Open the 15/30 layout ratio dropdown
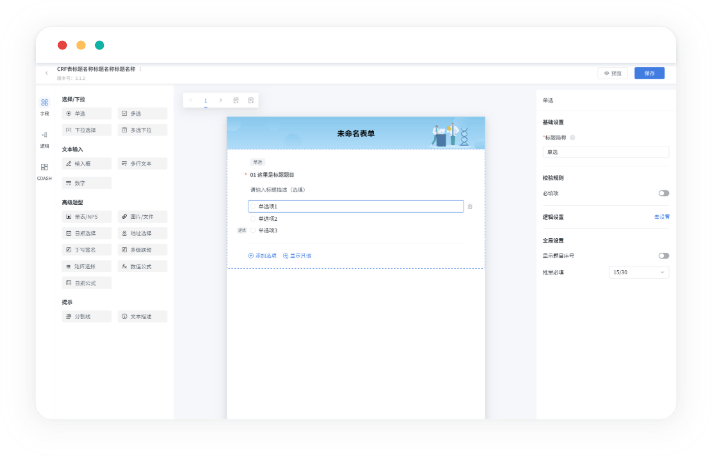 [639, 271]
